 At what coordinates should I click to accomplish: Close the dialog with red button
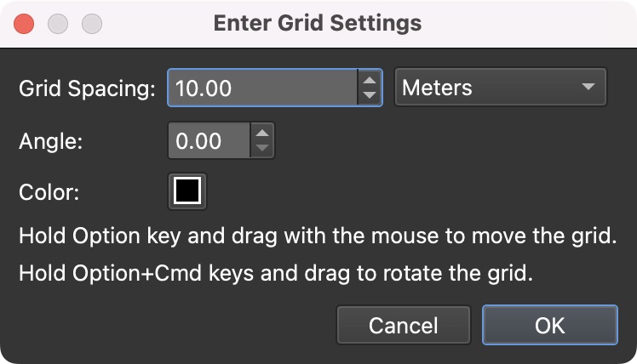[25, 23]
